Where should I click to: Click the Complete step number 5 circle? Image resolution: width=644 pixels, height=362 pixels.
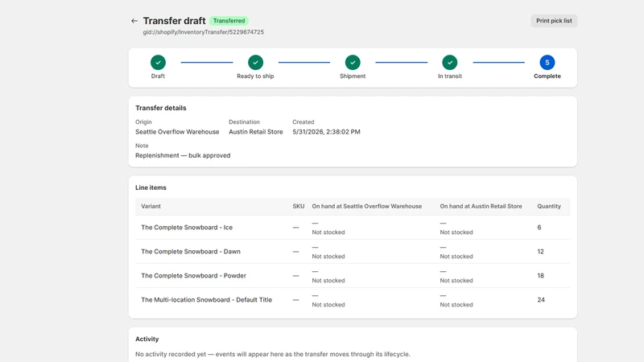[x=547, y=63]
